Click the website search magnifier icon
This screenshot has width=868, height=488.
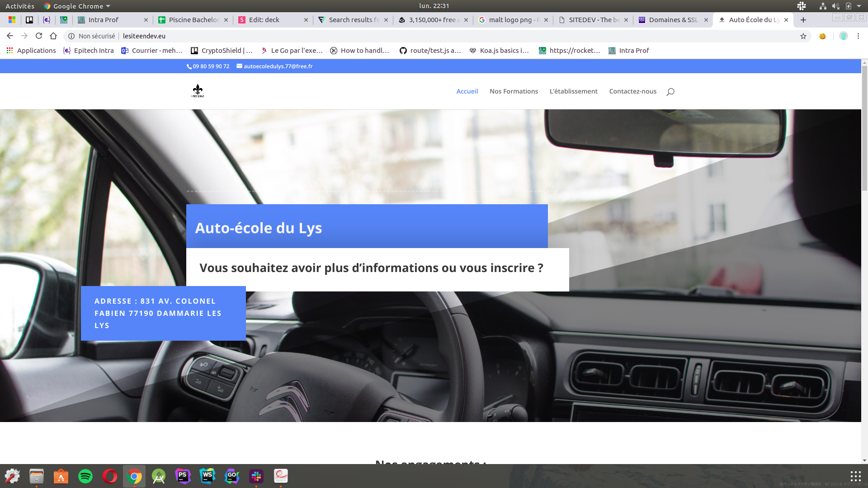670,92
